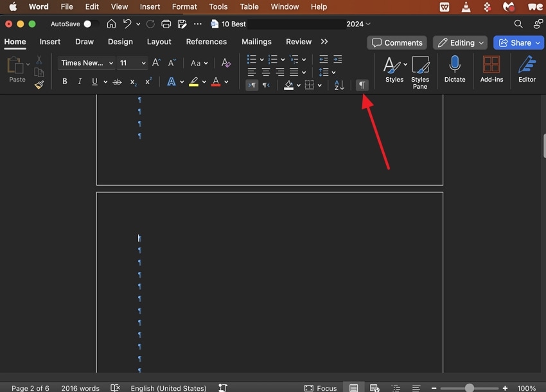546x392 pixels.
Task: Open the Layout ribbon tab
Action: tap(159, 42)
